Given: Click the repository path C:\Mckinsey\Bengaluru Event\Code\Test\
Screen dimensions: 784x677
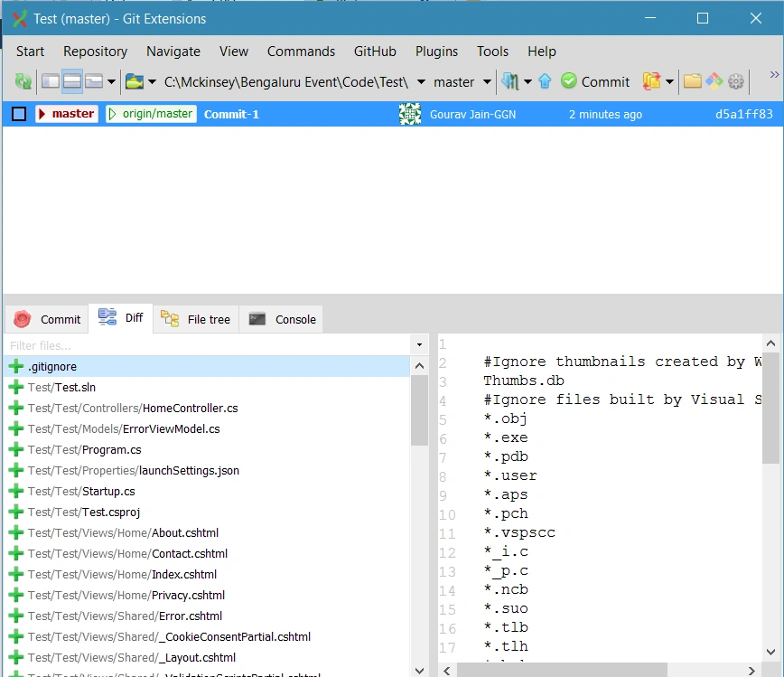Looking at the screenshot, I should pyautogui.click(x=286, y=82).
